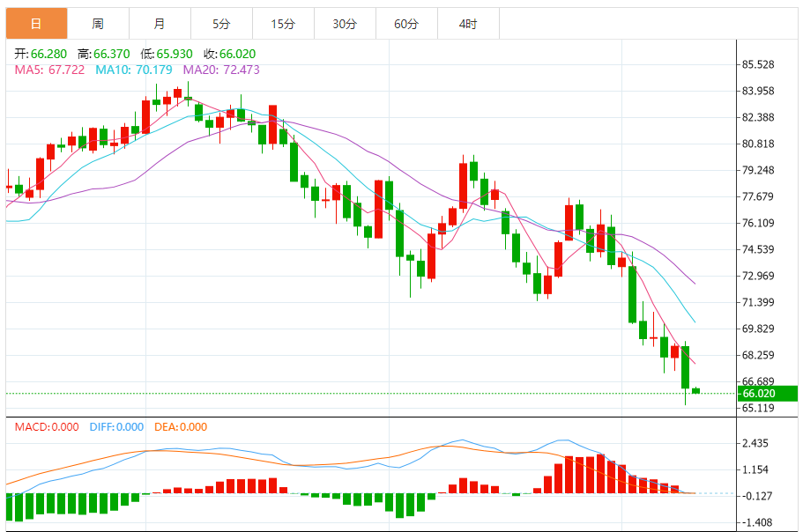Click the -0.127 MACD axis label

coord(756,496)
